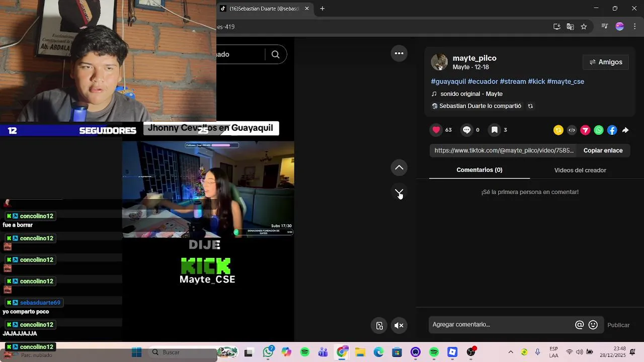This screenshot has width=644, height=362.
Task: Switch to Comentarios (0) tab
Action: [x=479, y=170]
